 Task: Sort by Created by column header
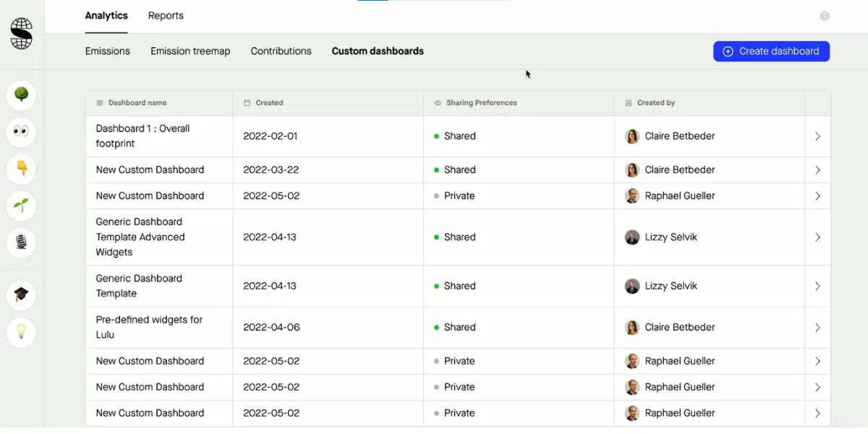pos(656,103)
